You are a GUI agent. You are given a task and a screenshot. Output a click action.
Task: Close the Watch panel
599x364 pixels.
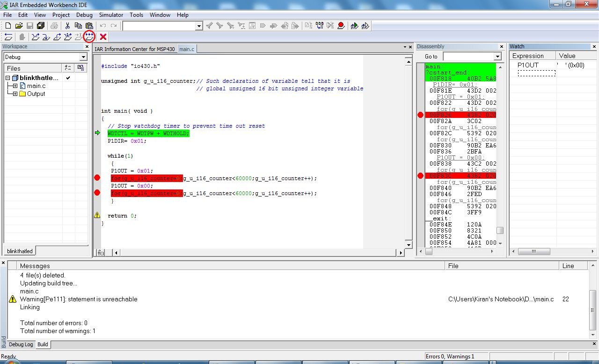tap(594, 47)
